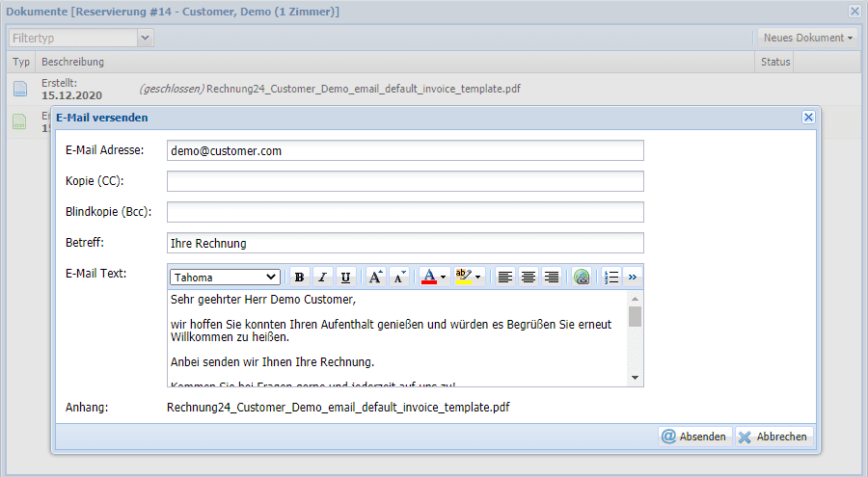Show more editor toolbar options
Image resolution: width=868 pixels, height=477 pixels.
tap(633, 277)
